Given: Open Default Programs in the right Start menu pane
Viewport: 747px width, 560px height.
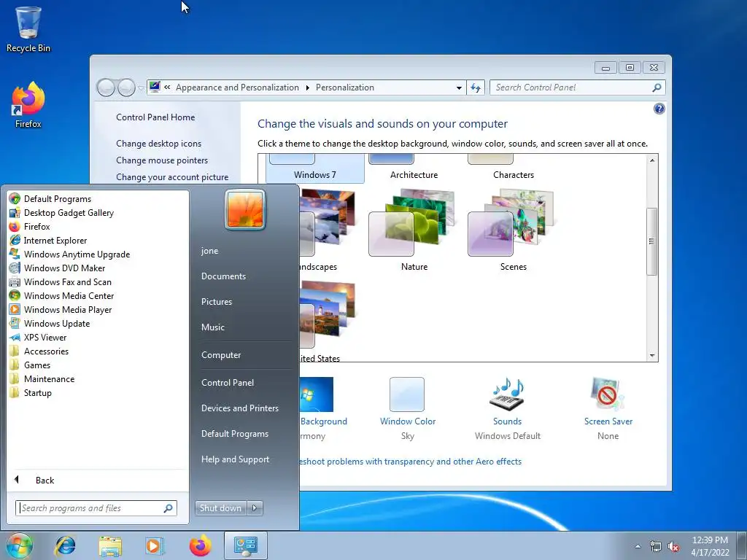Looking at the screenshot, I should coord(234,434).
